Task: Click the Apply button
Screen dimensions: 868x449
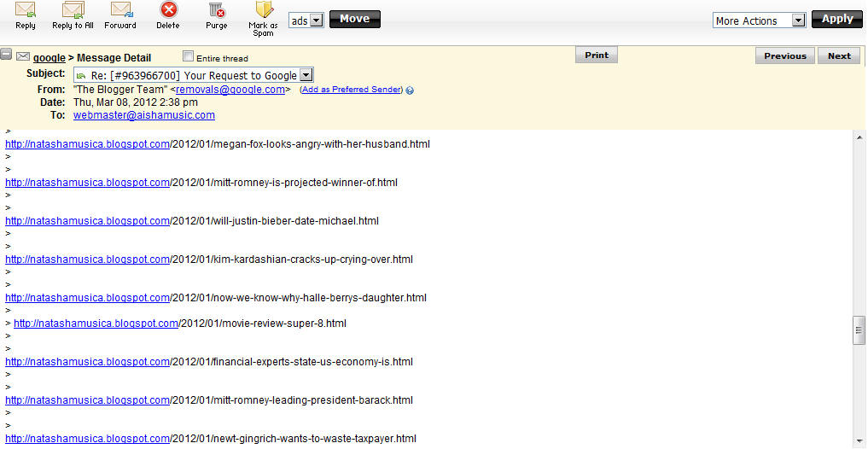Action: 837,19
